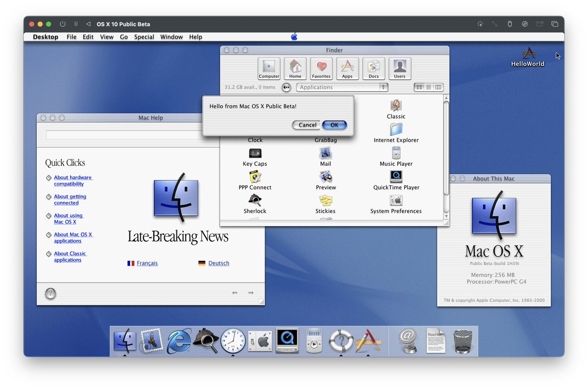Click the @ spring icon in Dock
The height and width of the screenshot is (388, 588).
point(408,340)
